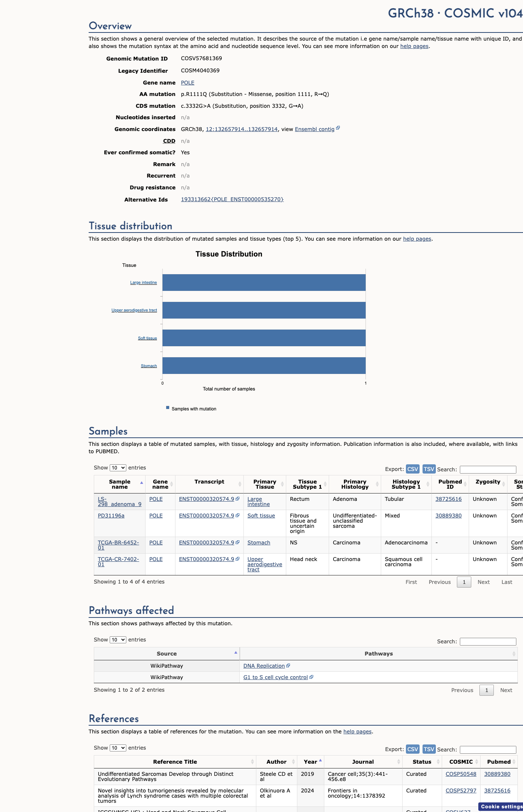Click external link icon for LS-298_adenoma_9 transcript
This screenshot has height=812, width=523.
pos(237,499)
